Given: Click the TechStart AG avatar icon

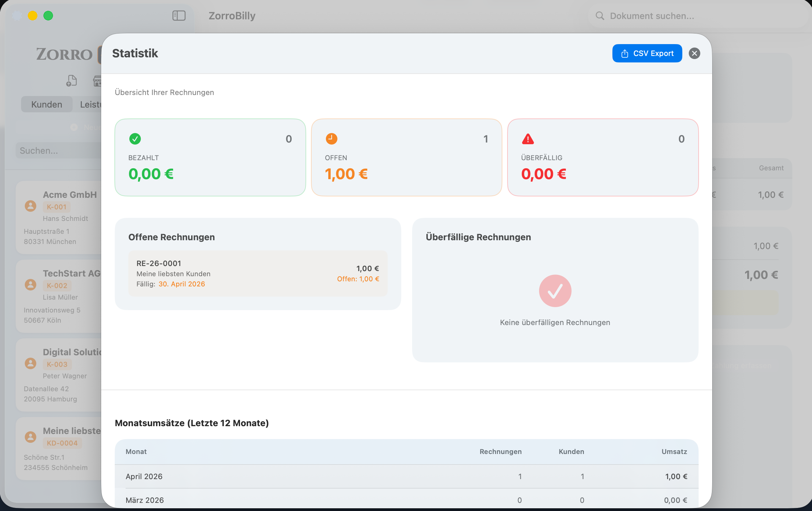Looking at the screenshot, I should [31, 285].
